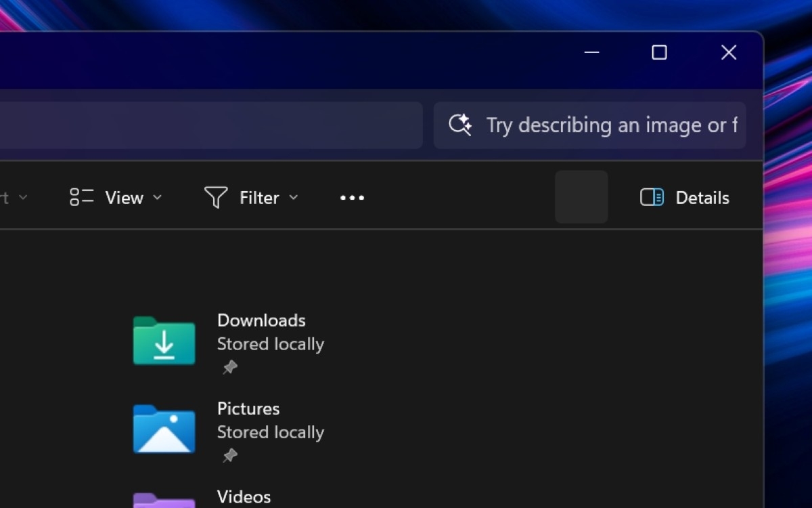The height and width of the screenshot is (508, 812).
Task: Click the pin icon under Downloads
Action: pos(229,367)
